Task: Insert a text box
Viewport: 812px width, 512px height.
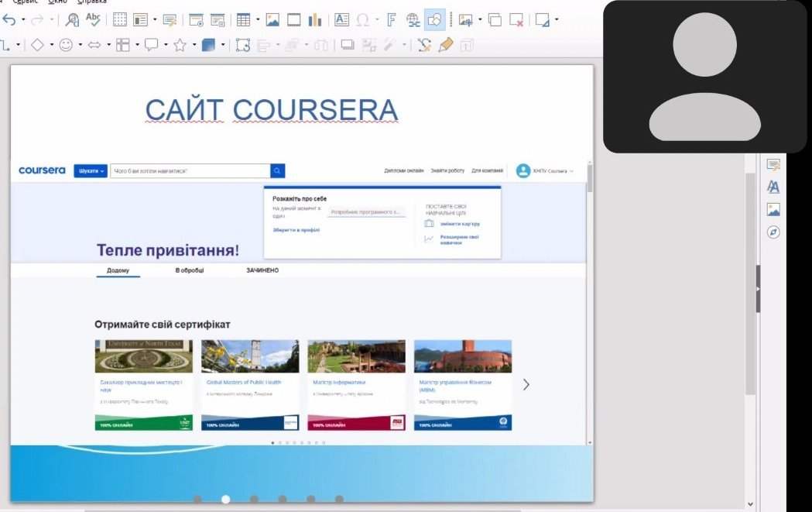Action: [x=342, y=20]
